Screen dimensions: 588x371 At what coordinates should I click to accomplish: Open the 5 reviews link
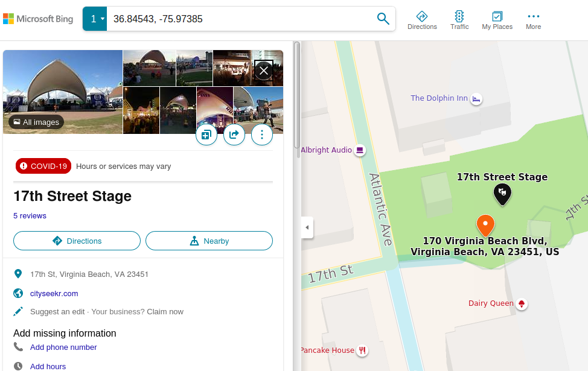coord(30,216)
